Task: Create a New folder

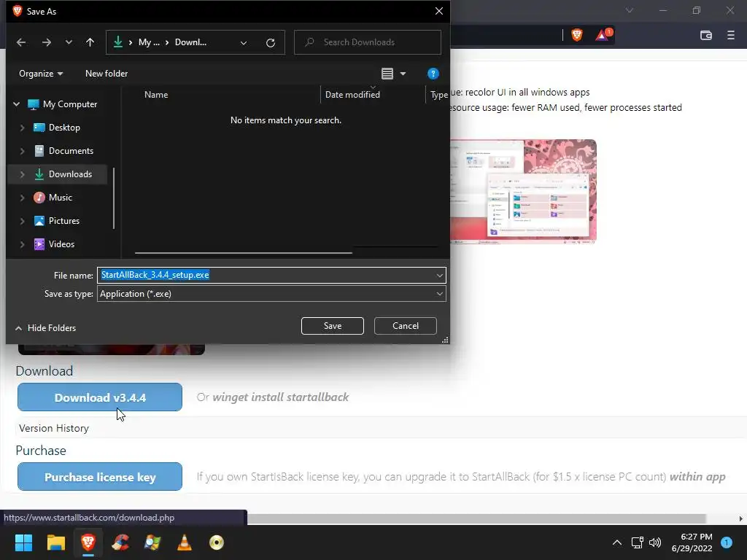Action: pyautogui.click(x=107, y=74)
